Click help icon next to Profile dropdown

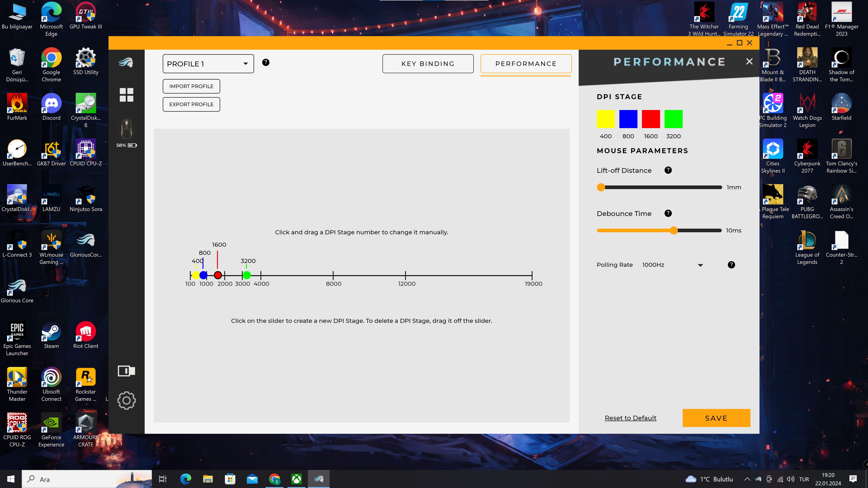(266, 62)
